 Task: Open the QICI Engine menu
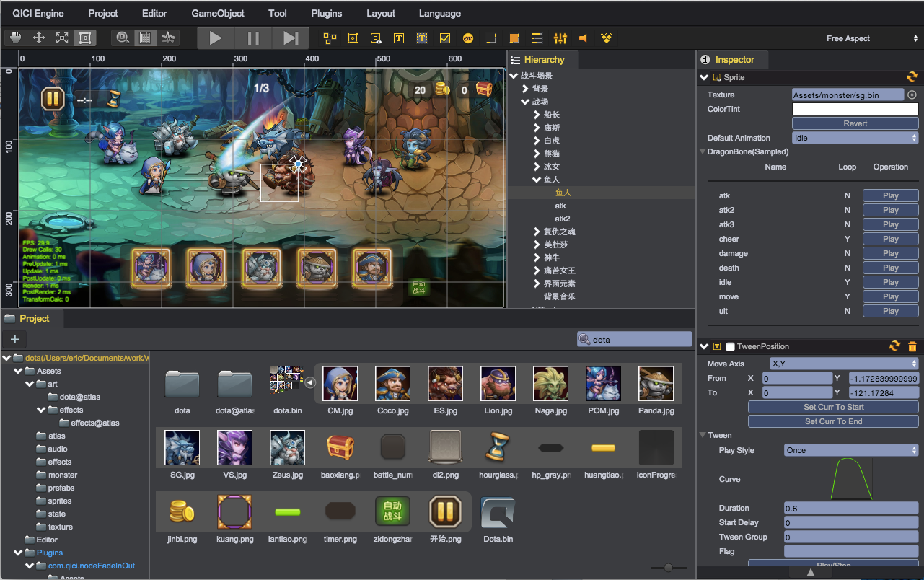point(38,13)
